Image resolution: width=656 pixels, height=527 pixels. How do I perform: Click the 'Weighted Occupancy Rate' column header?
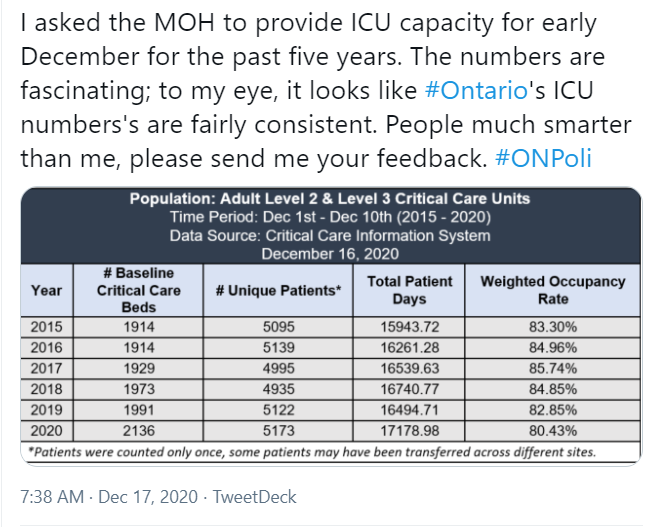click(552, 290)
